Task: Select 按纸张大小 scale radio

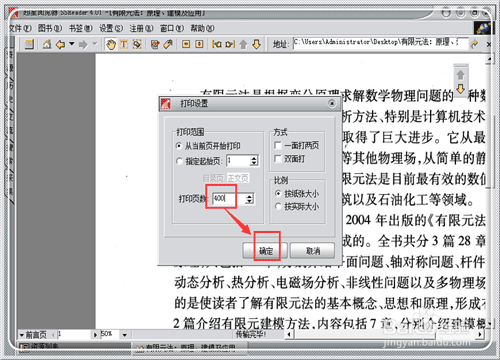Action: (x=278, y=193)
